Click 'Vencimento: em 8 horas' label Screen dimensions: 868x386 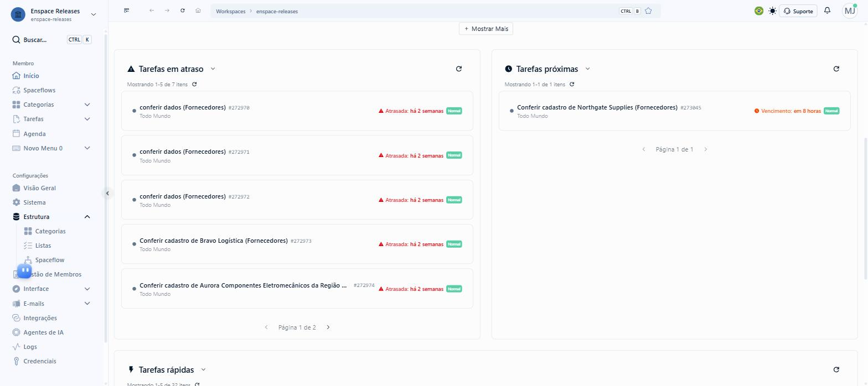[x=788, y=111]
